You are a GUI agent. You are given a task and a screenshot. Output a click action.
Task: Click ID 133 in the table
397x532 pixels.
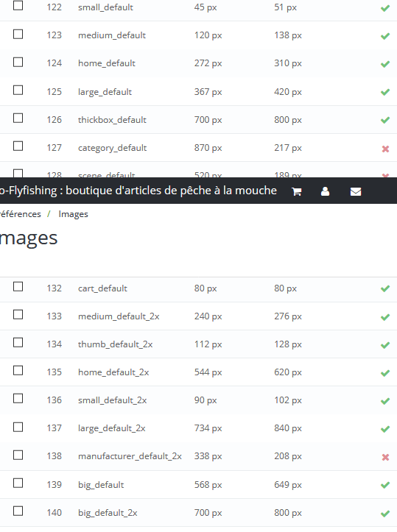(x=55, y=316)
